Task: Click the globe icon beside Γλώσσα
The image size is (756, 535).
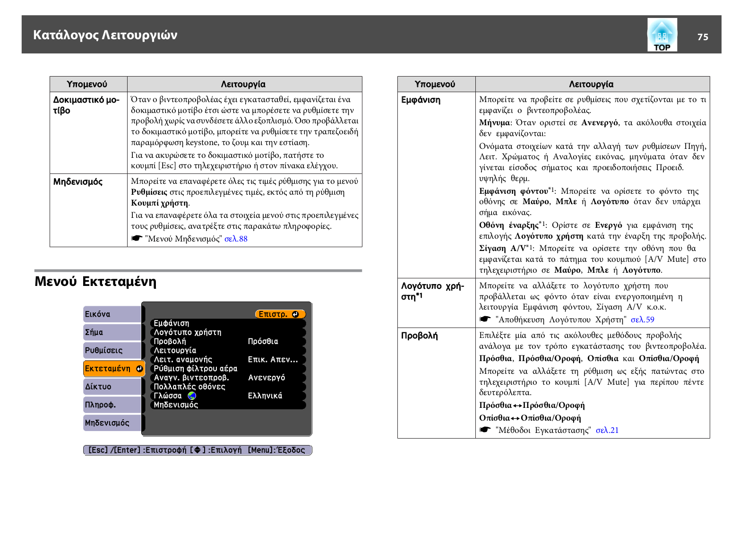Action: click(x=192, y=396)
